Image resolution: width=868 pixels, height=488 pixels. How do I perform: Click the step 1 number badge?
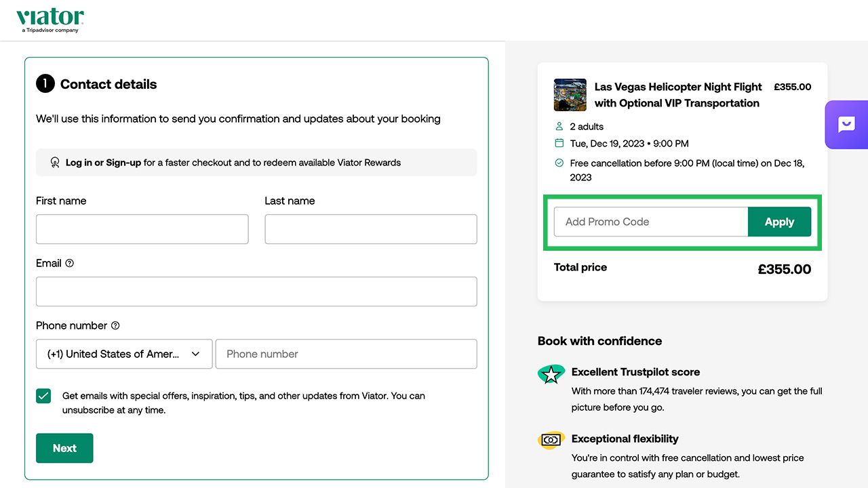point(45,84)
